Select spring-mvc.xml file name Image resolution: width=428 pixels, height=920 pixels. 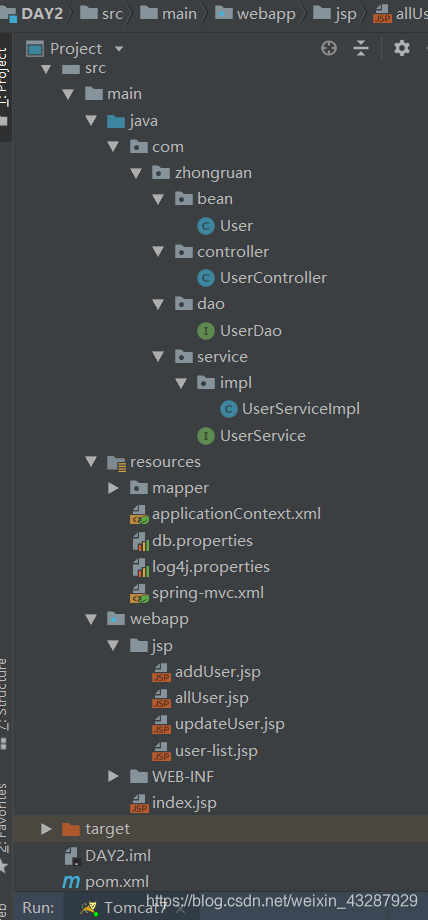point(208,593)
